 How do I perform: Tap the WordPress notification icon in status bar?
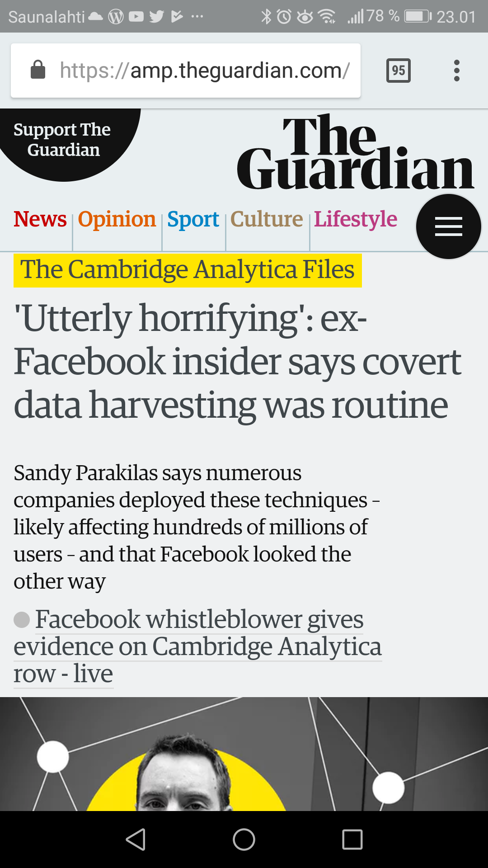coord(116,17)
